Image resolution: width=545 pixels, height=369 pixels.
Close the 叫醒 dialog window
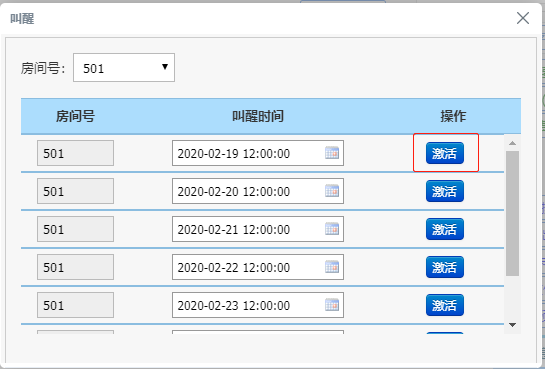[x=523, y=18]
